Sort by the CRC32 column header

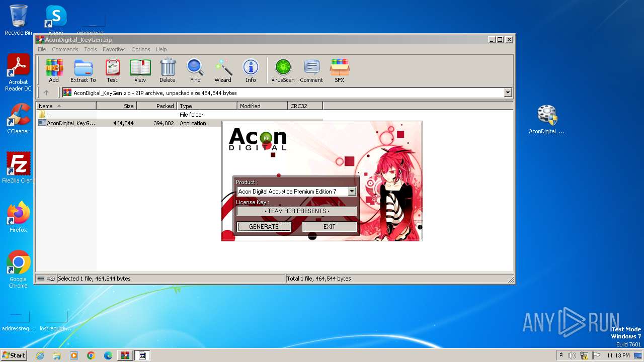click(x=305, y=106)
